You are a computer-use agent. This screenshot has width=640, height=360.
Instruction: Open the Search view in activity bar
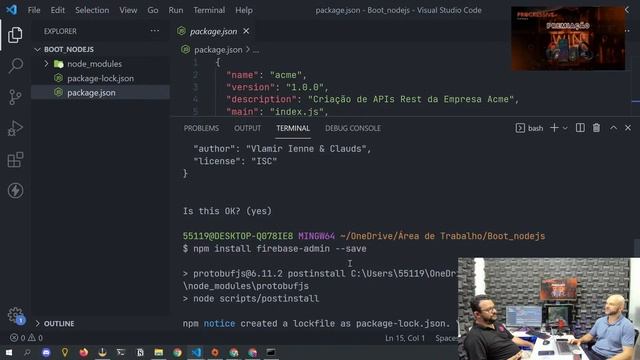[16, 65]
